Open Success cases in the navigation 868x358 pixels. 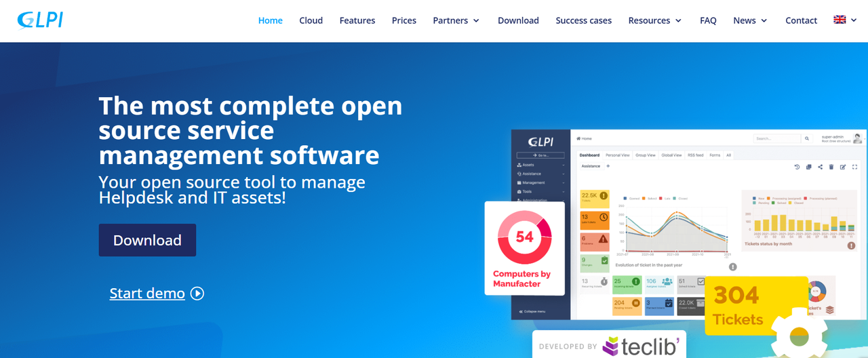click(x=583, y=20)
